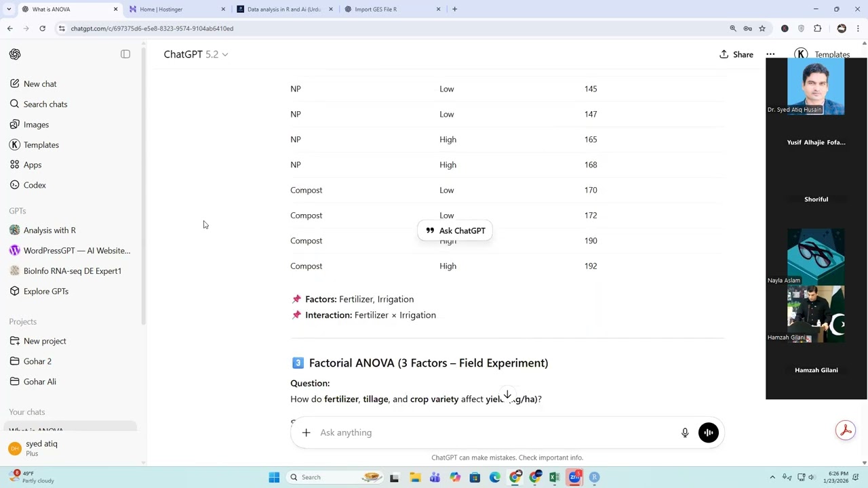The width and height of the screenshot is (868, 488).
Task: Click the browser back arrow
Action: 10,28
